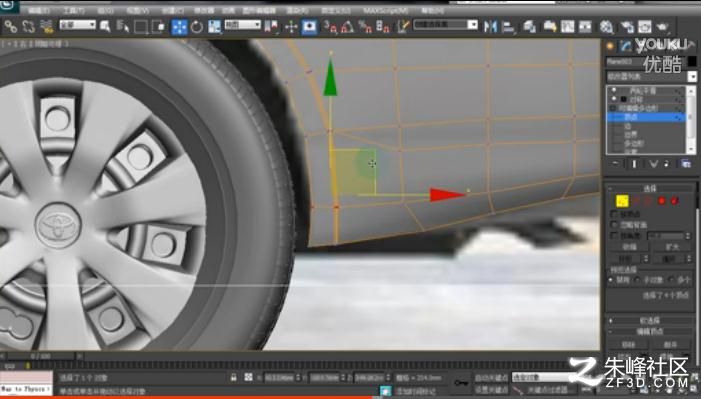
Task: Switch to Polygon sub-object level icon
Action: (662, 201)
